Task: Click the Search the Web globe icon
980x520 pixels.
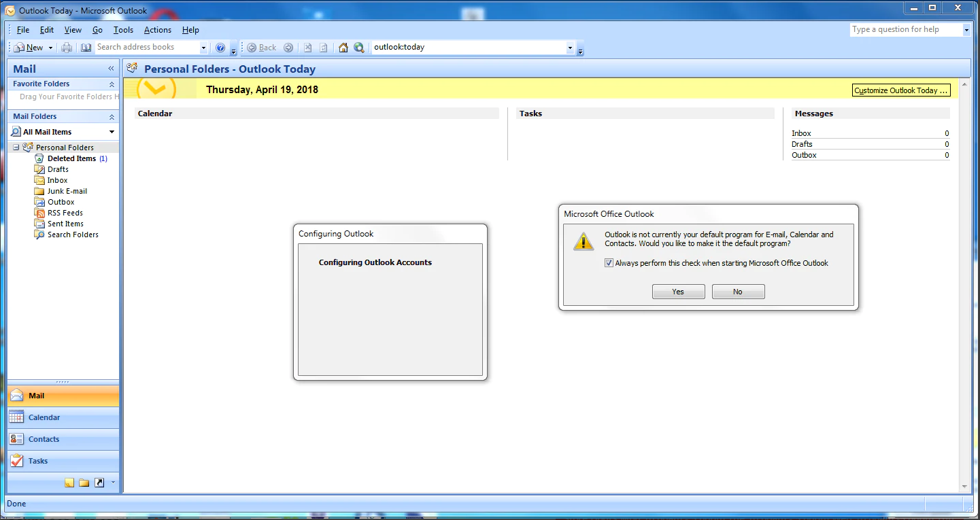Action: coord(358,48)
